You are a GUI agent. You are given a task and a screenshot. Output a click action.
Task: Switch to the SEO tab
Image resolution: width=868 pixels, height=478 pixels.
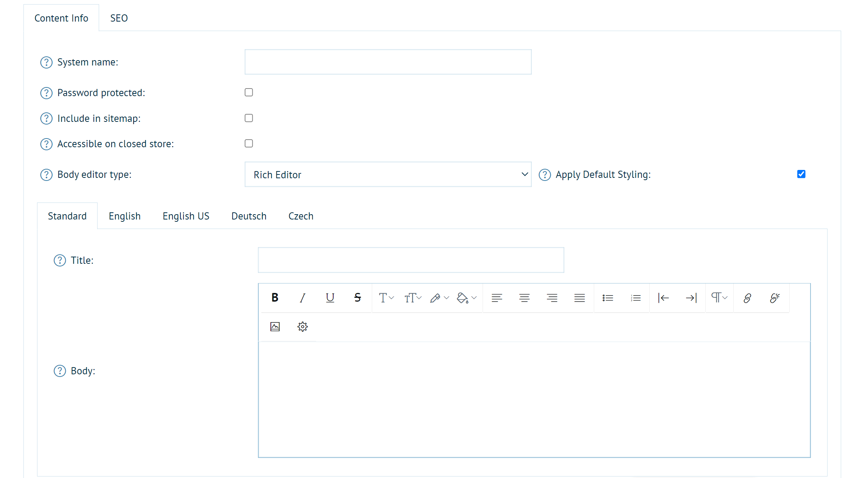point(119,18)
